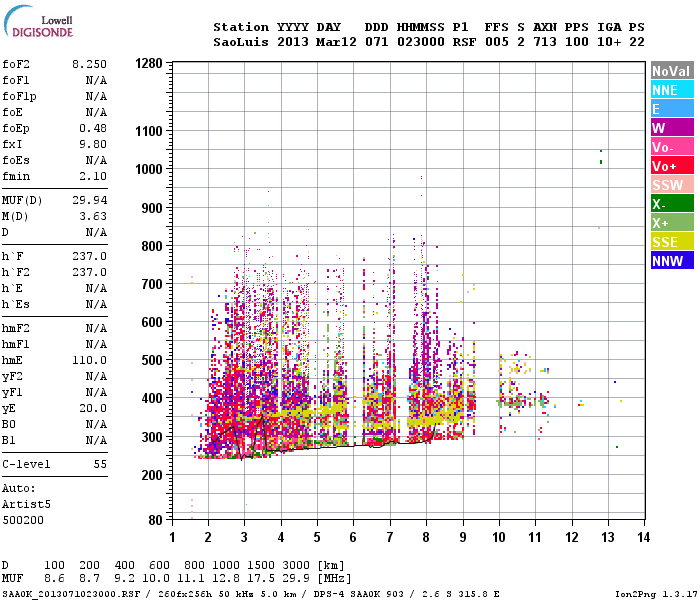Select the X+ light green legend swatch

(x=672, y=223)
